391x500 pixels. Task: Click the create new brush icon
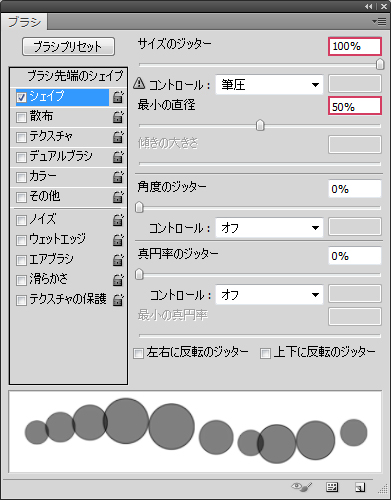[x=360, y=487]
